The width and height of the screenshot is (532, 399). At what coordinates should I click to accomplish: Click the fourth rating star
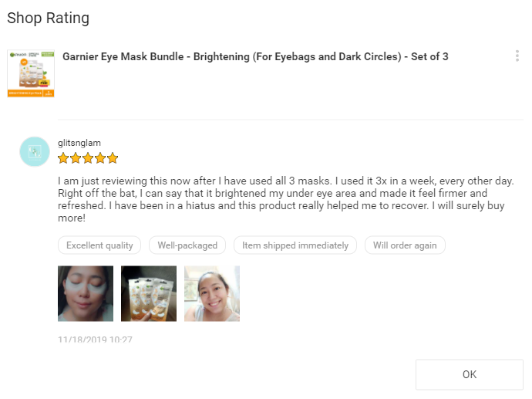[100, 158]
